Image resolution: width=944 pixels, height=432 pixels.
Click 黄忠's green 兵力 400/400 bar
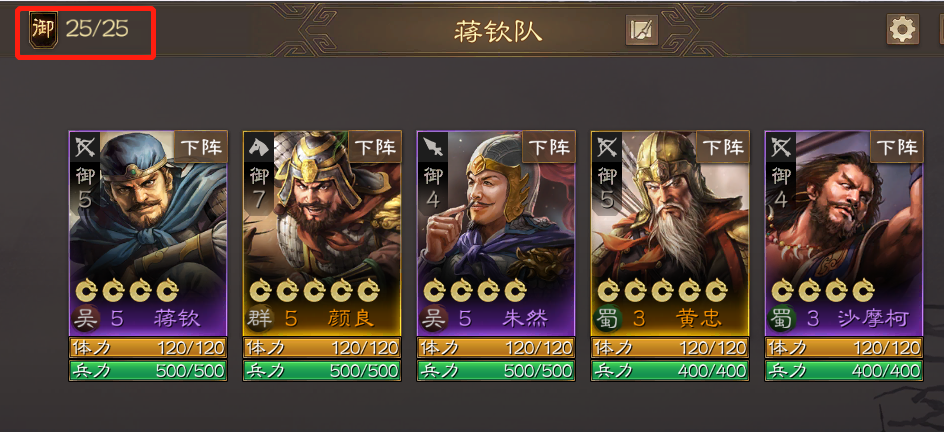670,370
